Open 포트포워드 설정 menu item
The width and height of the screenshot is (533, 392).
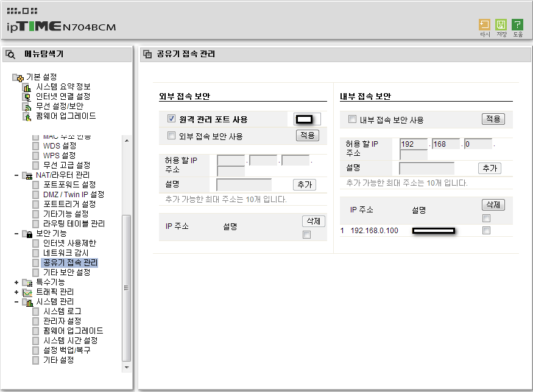pos(69,185)
